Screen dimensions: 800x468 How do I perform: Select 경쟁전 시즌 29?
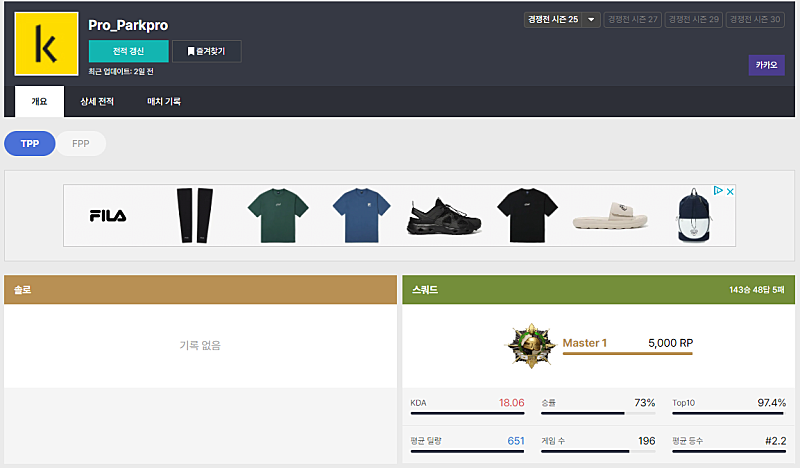pyautogui.click(x=693, y=19)
